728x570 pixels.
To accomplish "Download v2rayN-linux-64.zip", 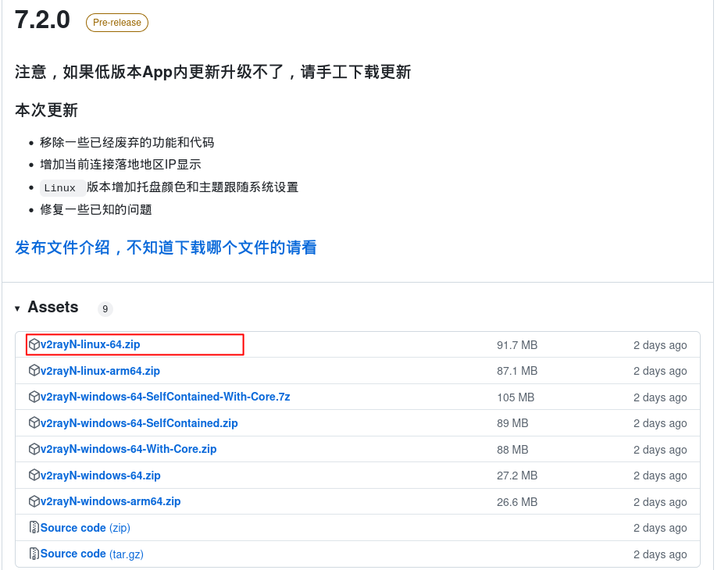I will [x=91, y=344].
